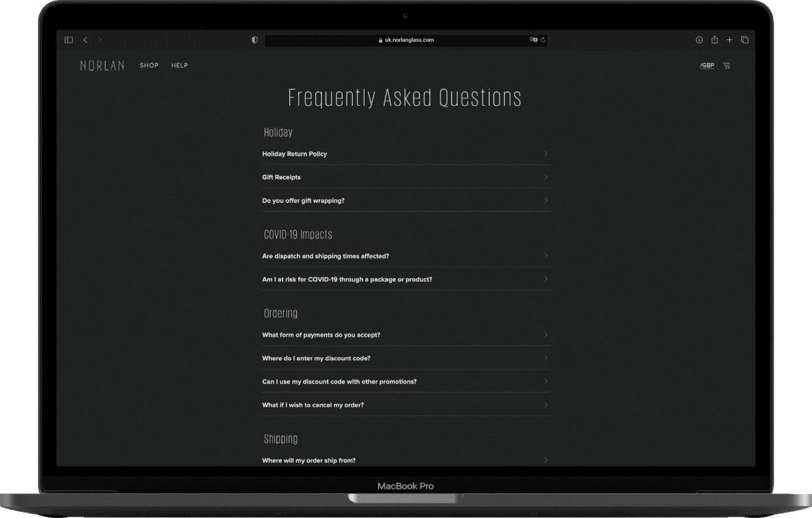
Task: Open the shopping cart
Action: pos(727,65)
